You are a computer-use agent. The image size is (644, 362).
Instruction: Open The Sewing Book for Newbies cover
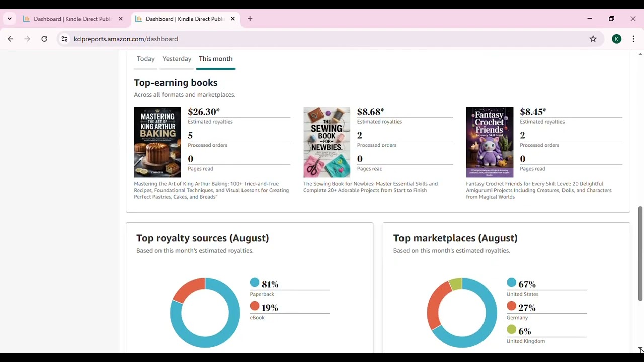pyautogui.click(x=327, y=142)
